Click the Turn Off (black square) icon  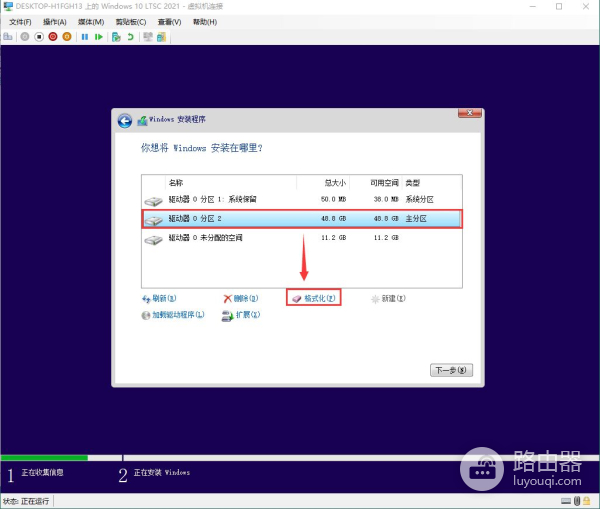coord(39,37)
